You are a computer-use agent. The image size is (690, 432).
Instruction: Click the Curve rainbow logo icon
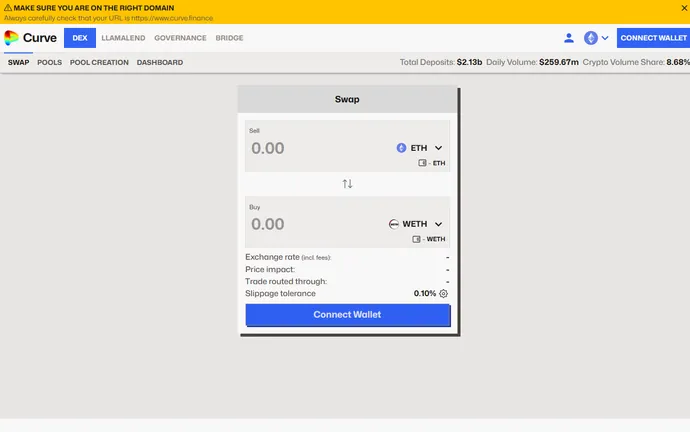click(11, 38)
